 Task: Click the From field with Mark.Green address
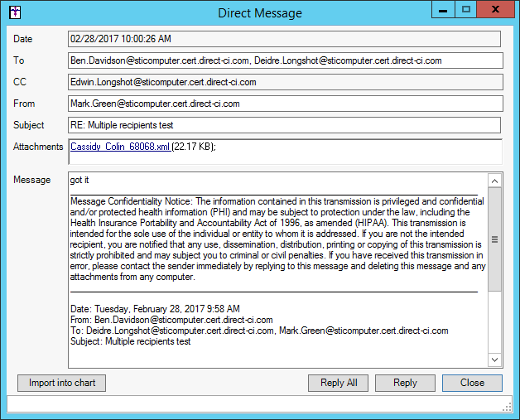[285, 104]
